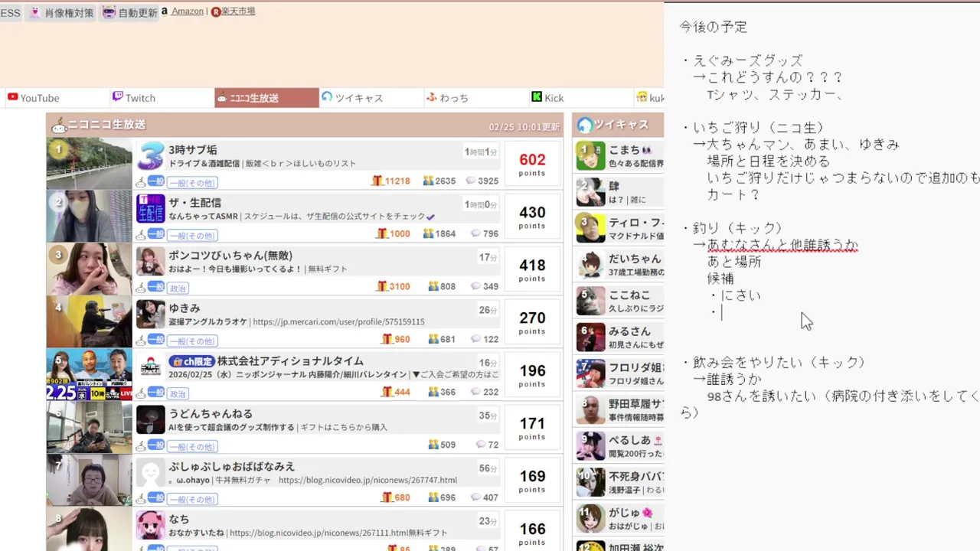Open ここねこ avatar in ツイキャス list
Screen dimensions: 980x551
coord(590,302)
